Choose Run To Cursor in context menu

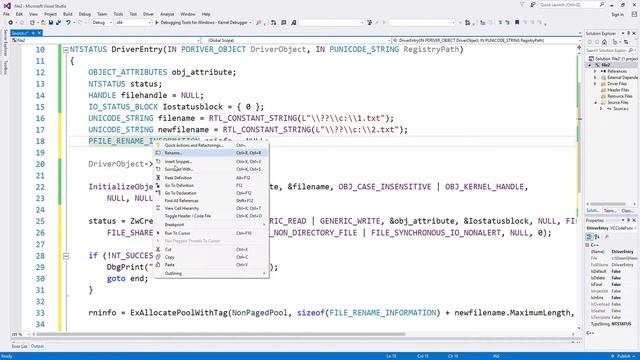[x=211, y=233]
